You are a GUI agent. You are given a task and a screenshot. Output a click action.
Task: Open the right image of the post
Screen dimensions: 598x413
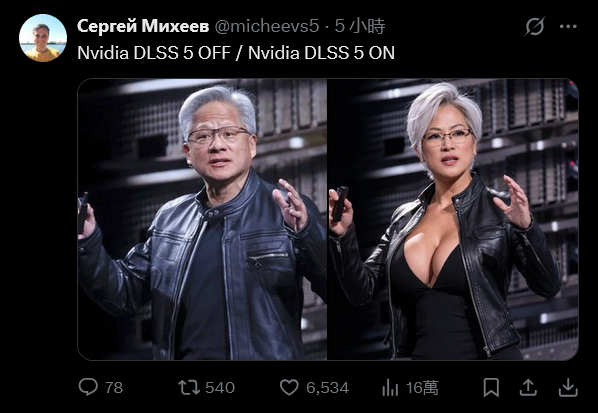pyautogui.click(x=453, y=219)
